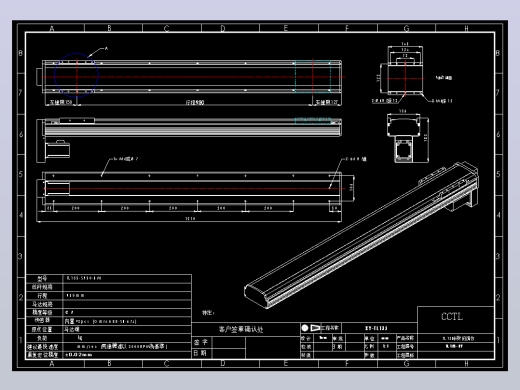Screen dimensions: 520x390
Task: Click the cyan dashed slider outline in top view
Action: click(313, 77)
